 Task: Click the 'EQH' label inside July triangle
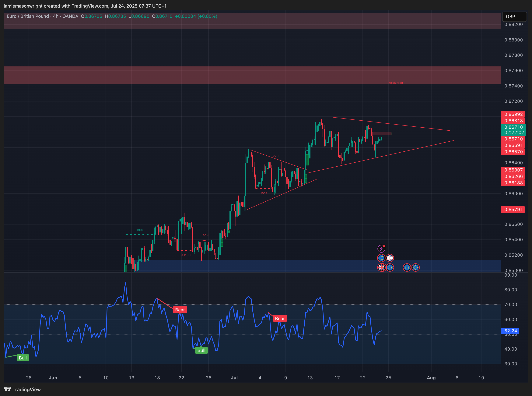pyautogui.click(x=275, y=156)
